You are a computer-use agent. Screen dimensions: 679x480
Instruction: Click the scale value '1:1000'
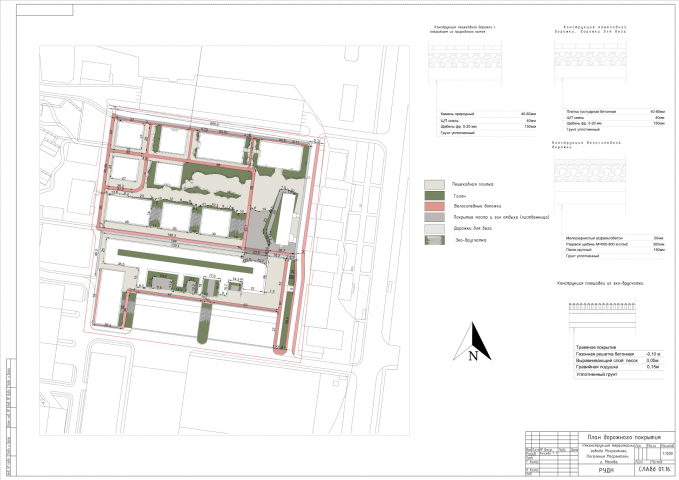click(668, 454)
